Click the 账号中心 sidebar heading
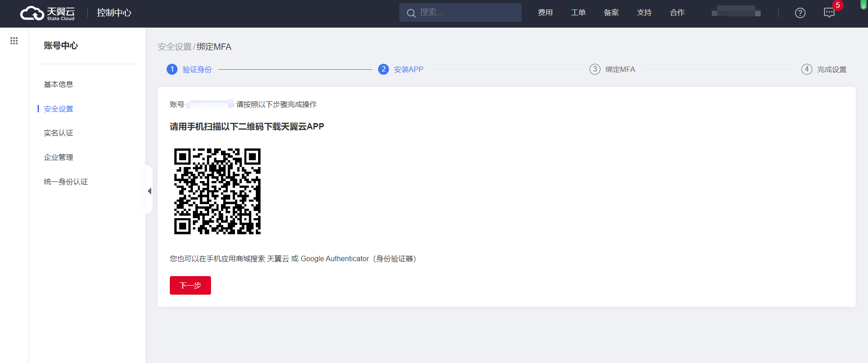 [x=61, y=45]
